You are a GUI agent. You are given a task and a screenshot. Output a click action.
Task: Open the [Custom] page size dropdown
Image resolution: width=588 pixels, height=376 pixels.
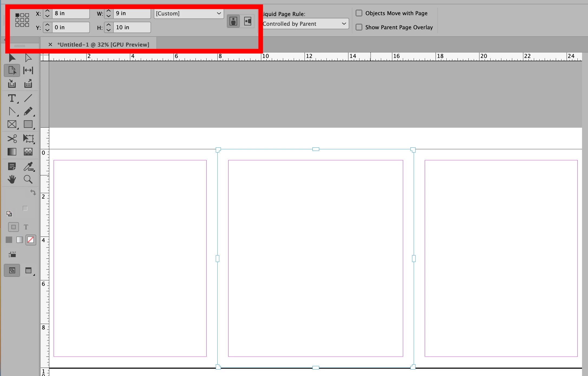click(189, 14)
